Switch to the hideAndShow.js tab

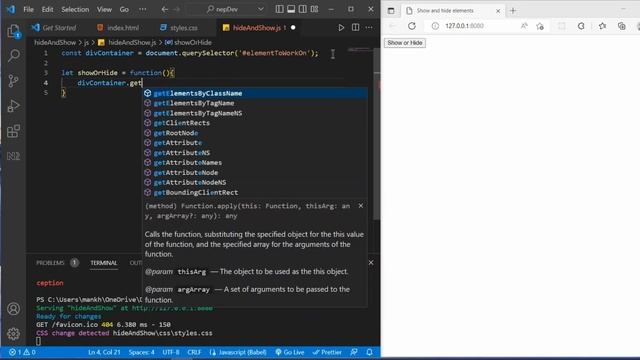(257, 28)
